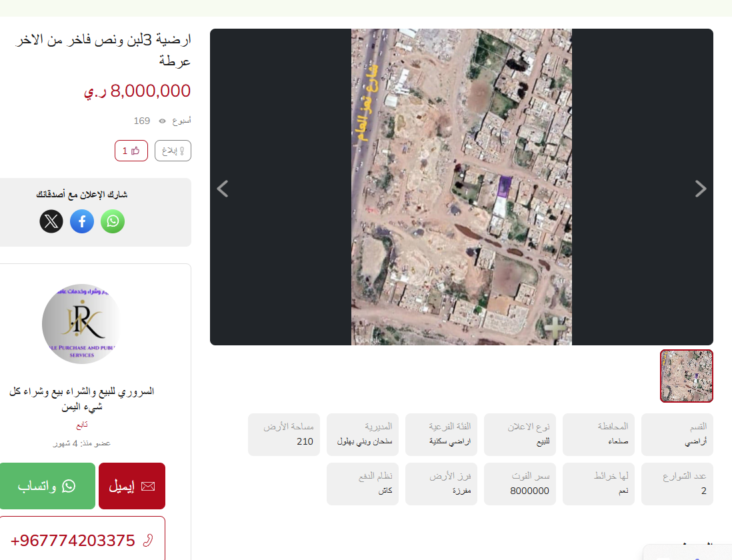
Task: Share the listing on X (Twitter)
Action: pyautogui.click(x=51, y=221)
